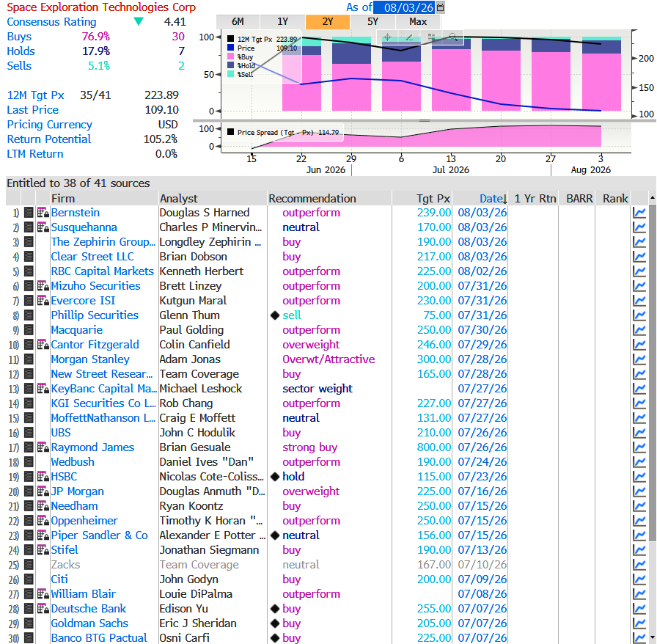
Task: Open locked report icon for HSBC row
Action: 43,477
